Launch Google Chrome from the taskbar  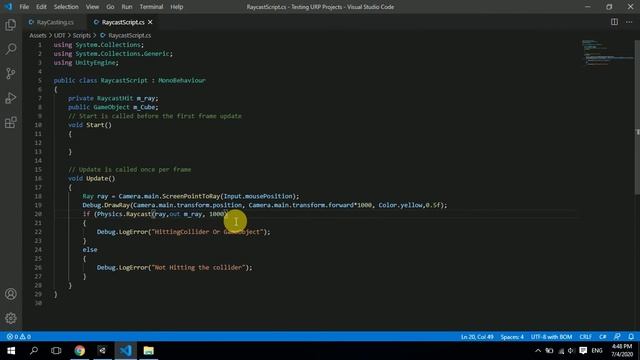pos(80,351)
